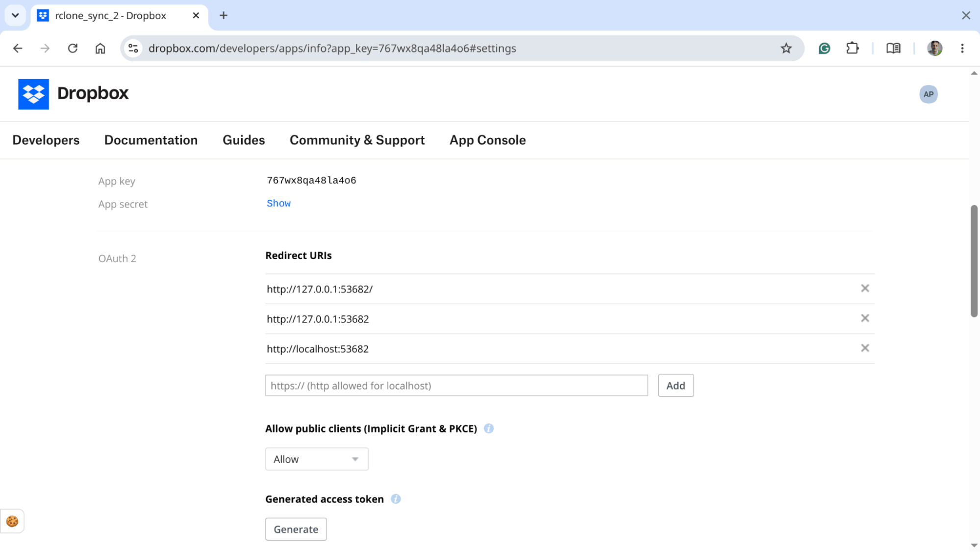The image size is (980, 552).
Task: Click the address bar URL
Action: tap(332, 48)
